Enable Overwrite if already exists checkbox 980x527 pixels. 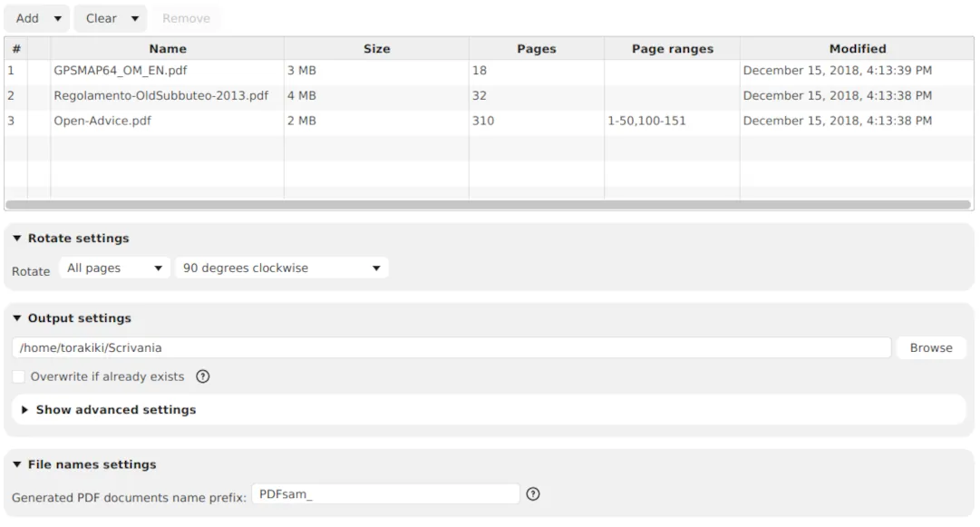coord(19,376)
